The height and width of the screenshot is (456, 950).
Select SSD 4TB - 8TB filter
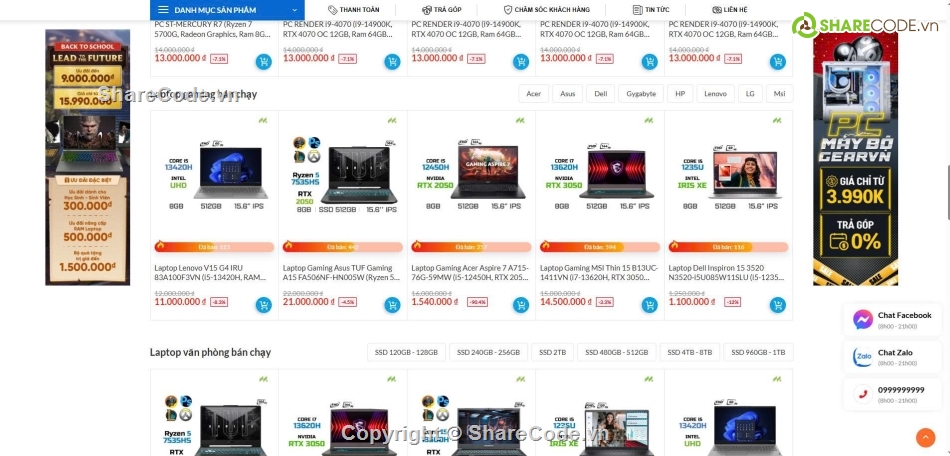coord(689,352)
